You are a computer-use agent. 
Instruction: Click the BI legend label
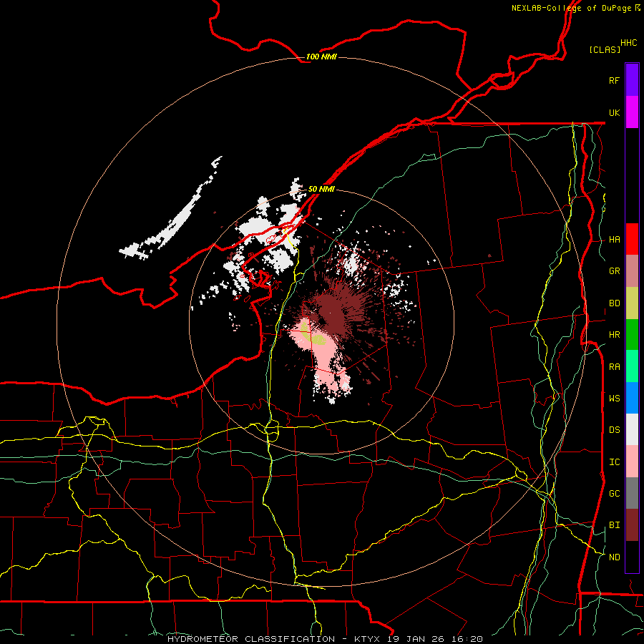pyautogui.click(x=614, y=525)
